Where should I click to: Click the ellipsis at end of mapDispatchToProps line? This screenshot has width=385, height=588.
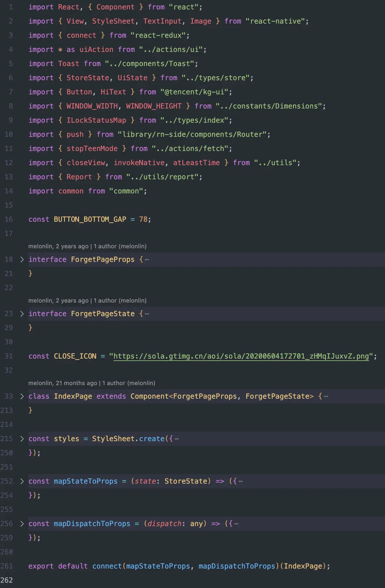pos(236,524)
